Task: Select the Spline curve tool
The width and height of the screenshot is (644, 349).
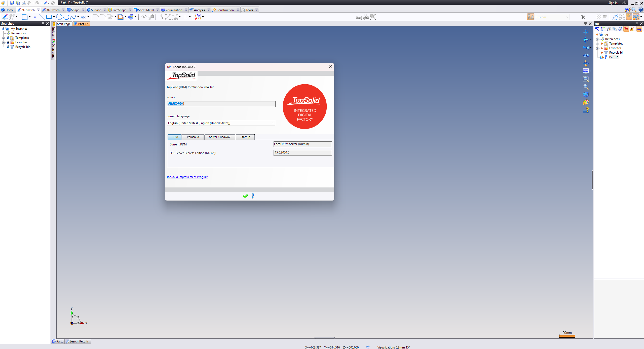Action: point(73,17)
